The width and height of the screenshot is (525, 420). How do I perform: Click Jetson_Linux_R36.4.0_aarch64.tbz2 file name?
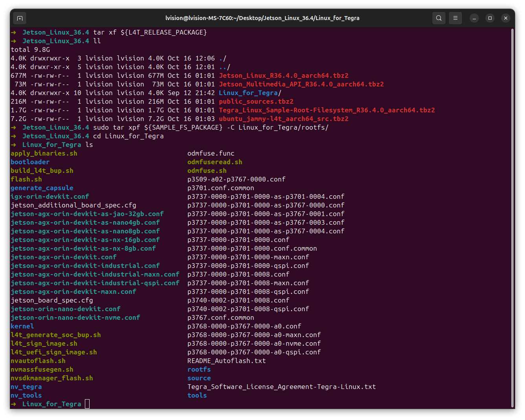click(x=284, y=75)
